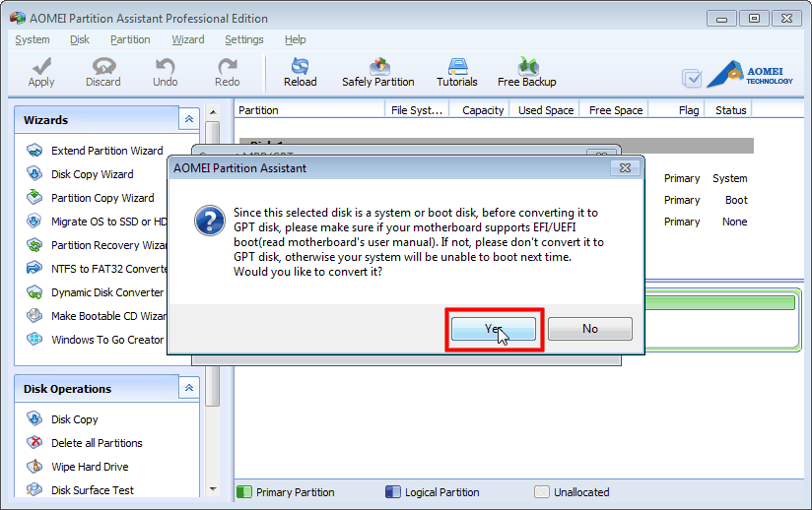Open the Partition menu
812x510 pixels.
(130, 39)
